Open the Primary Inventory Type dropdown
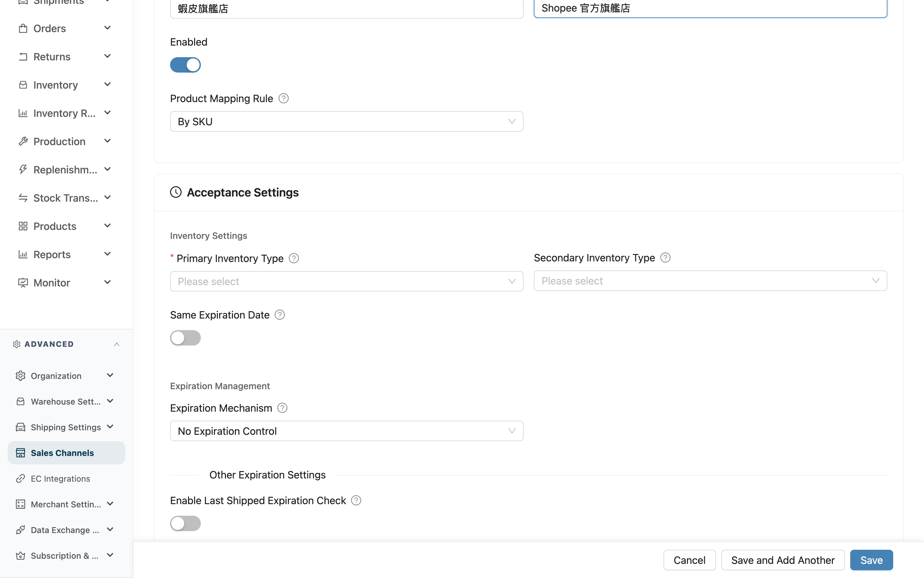Screen dimensions: 924x578 (x=347, y=281)
